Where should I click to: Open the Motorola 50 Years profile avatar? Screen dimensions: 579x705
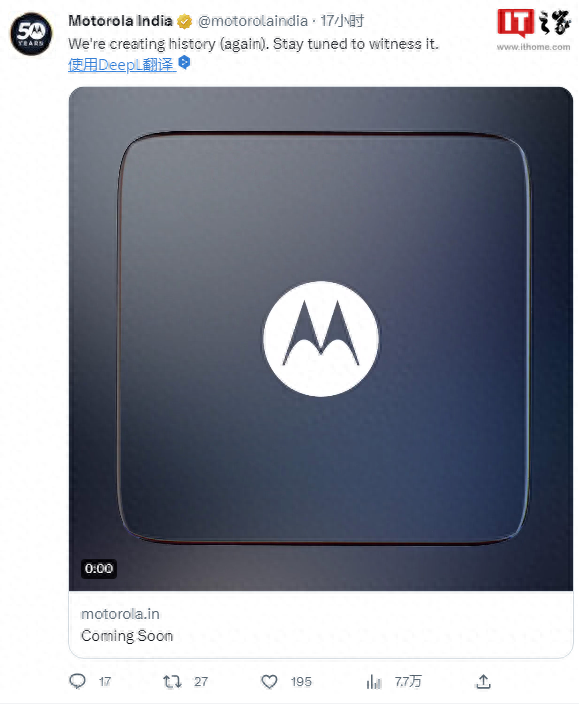pos(31,34)
